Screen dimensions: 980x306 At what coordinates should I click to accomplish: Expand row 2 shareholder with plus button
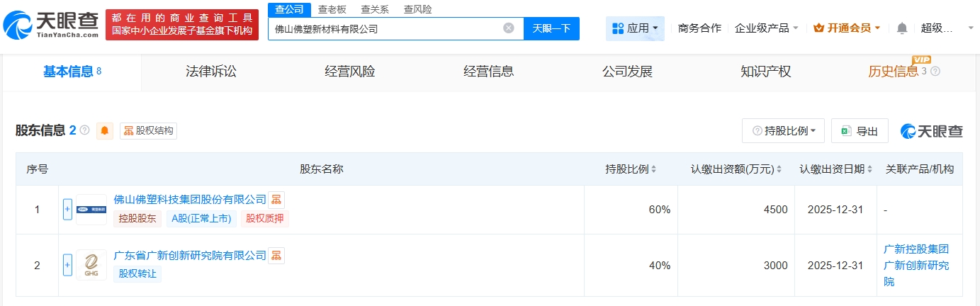[68, 266]
